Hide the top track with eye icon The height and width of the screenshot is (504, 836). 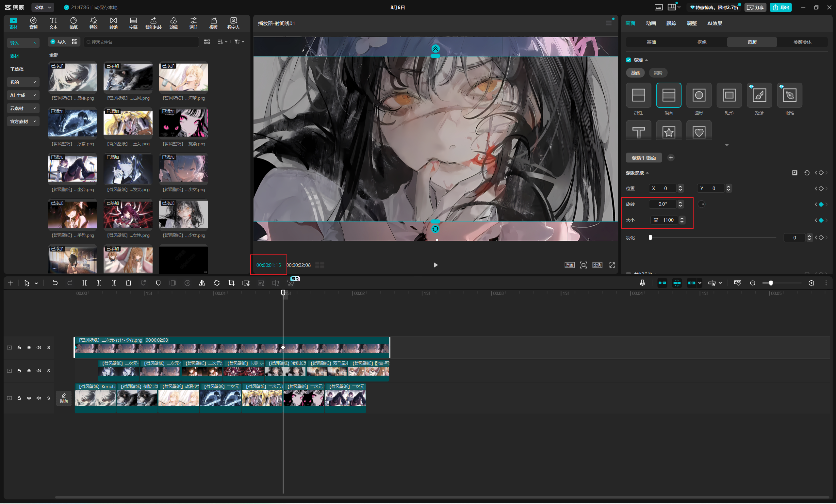click(x=29, y=347)
